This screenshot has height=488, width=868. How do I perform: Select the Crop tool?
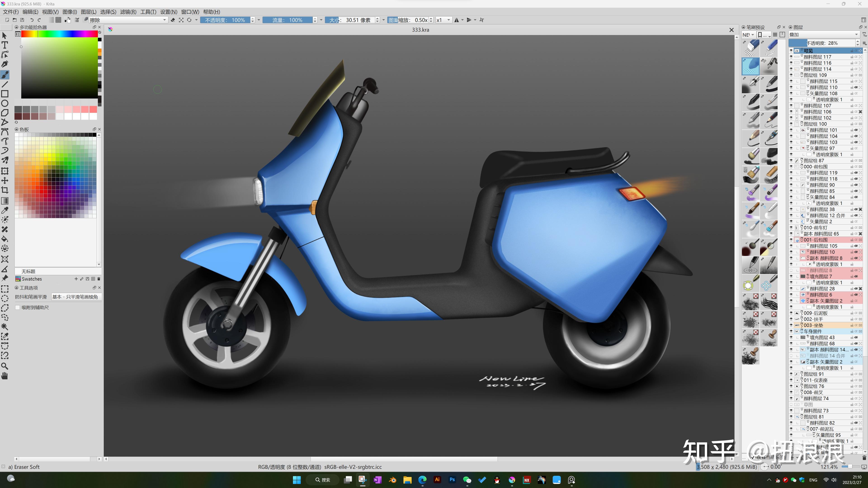tap(5, 190)
